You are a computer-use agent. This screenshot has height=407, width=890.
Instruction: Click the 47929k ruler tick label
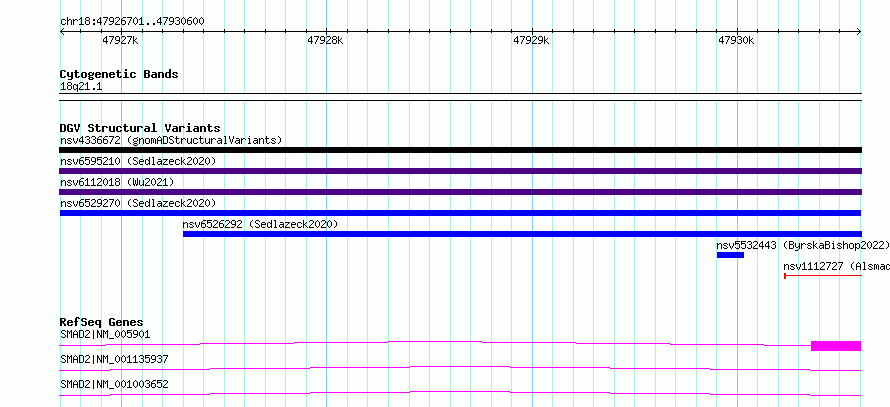[x=531, y=40]
